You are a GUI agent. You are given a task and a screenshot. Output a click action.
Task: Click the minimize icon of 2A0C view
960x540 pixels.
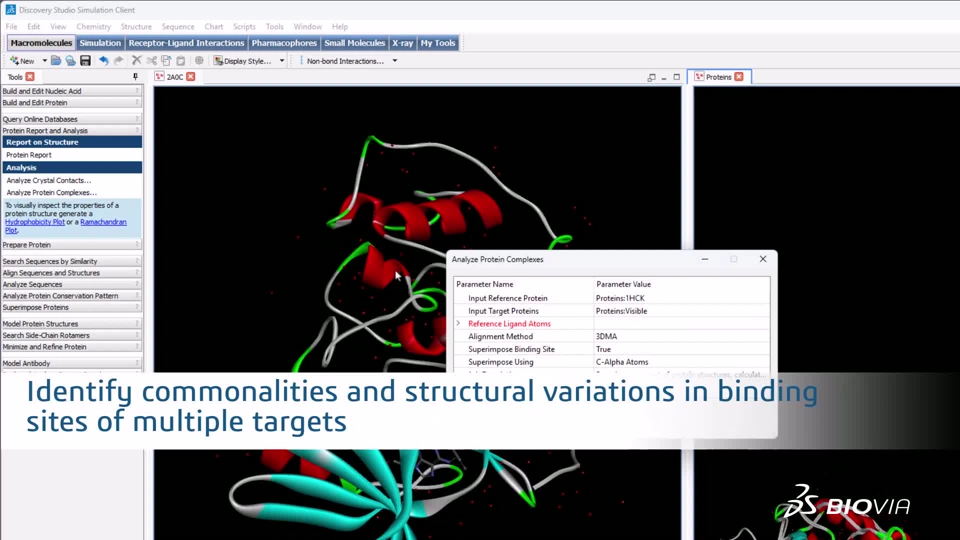(x=664, y=78)
